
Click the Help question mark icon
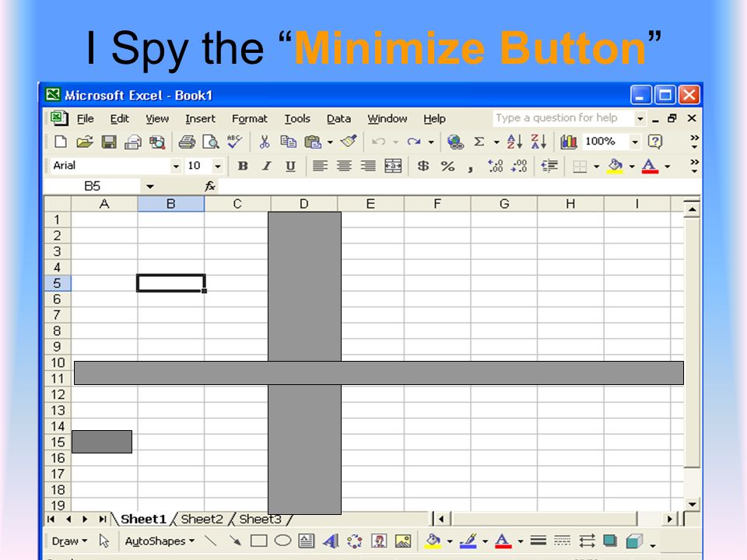click(655, 142)
